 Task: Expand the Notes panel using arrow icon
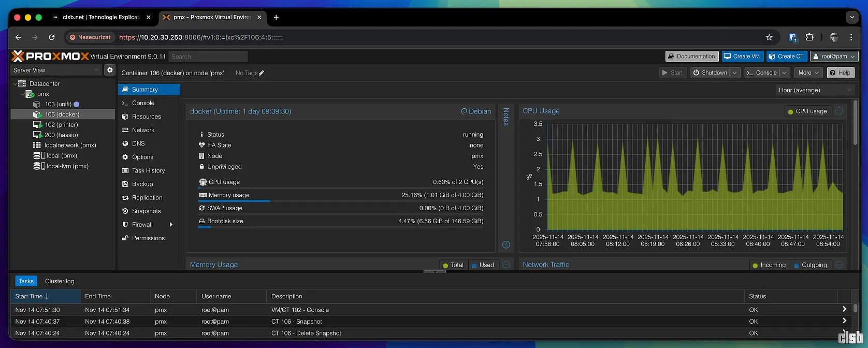(506, 244)
